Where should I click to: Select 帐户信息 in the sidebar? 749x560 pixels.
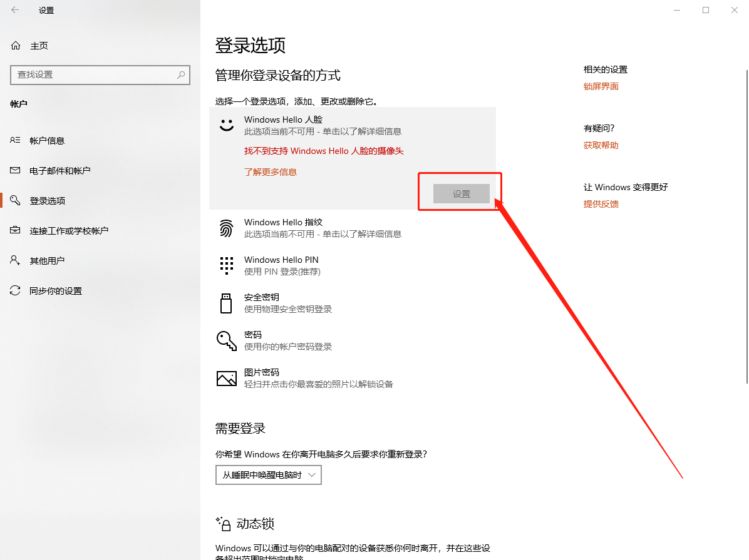click(50, 140)
